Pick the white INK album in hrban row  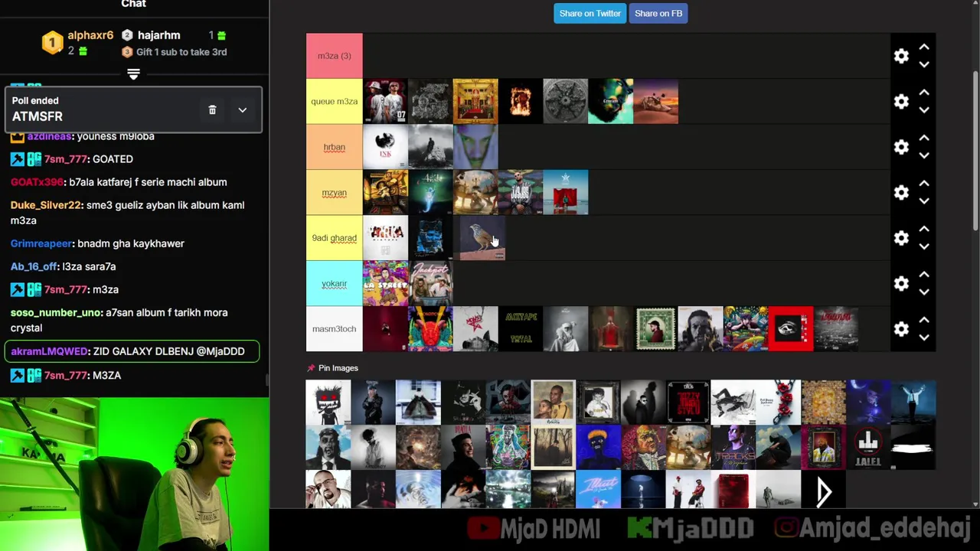(385, 147)
